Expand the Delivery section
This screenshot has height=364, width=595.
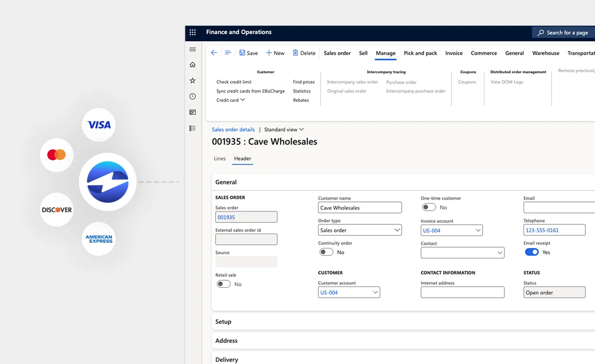pyautogui.click(x=403, y=359)
